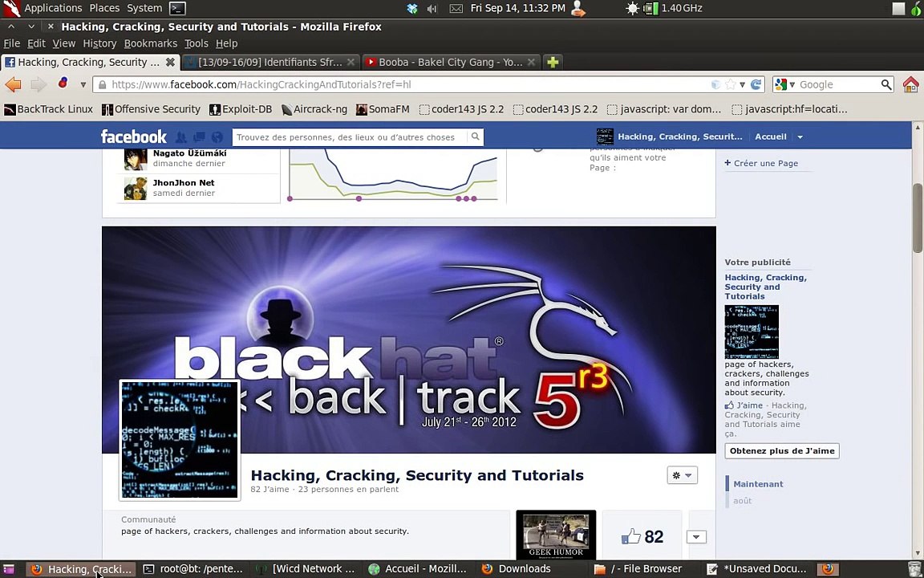This screenshot has height=578, width=924.
Task: Open Aircrack-ng bookmark
Action: click(314, 109)
